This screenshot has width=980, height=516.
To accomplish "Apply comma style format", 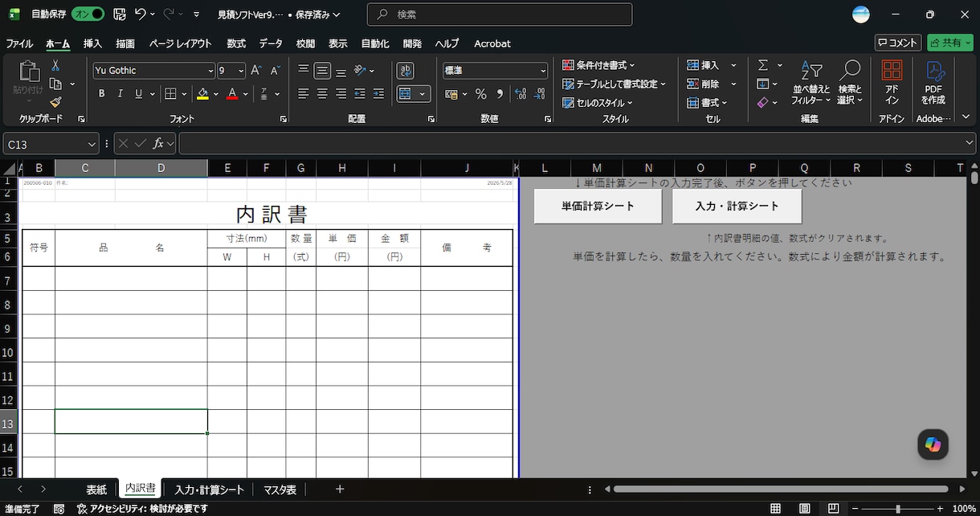I will point(500,94).
